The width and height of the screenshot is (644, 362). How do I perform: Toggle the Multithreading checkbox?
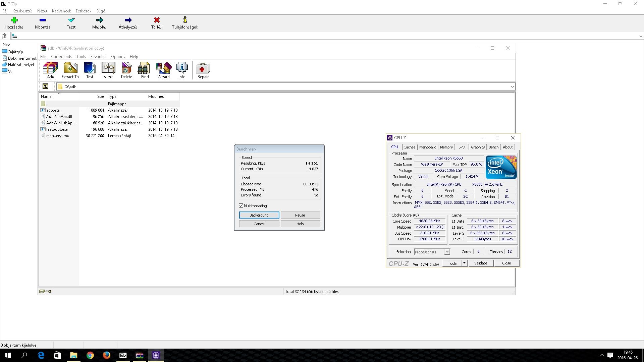pos(241,206)
